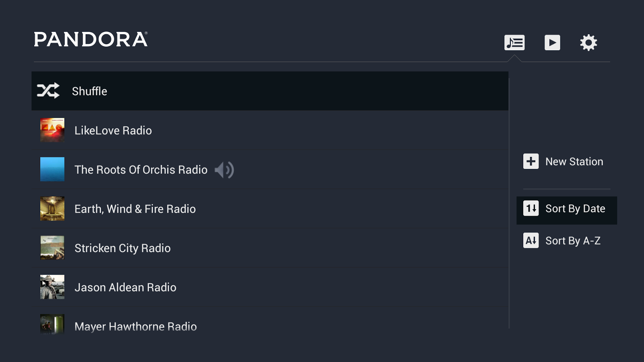Click the station list scrollbar
The width and height of the screenshot is (644, 362).
coord(509,201)
